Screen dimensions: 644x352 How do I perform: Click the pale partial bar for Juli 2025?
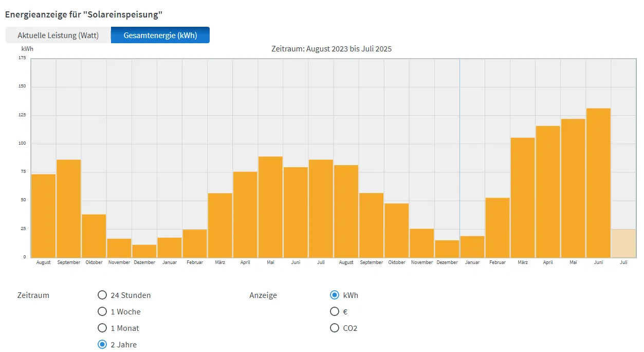click(623, 243)
